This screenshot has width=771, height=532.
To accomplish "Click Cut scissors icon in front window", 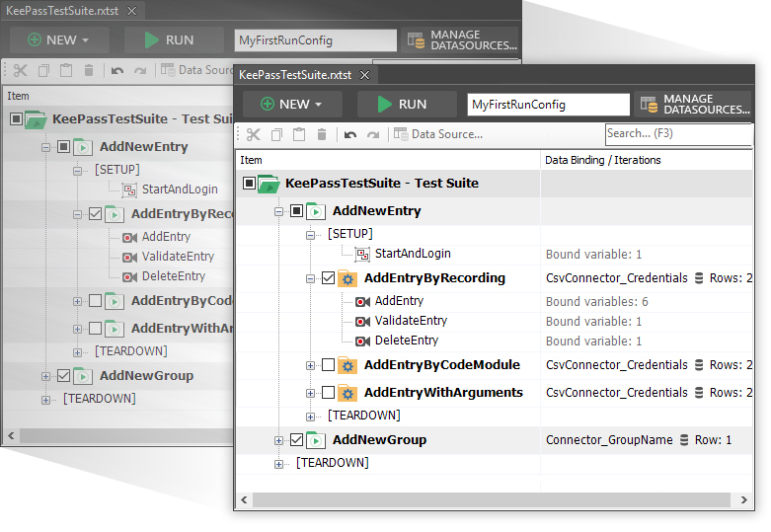I will (x=254, y=134).
